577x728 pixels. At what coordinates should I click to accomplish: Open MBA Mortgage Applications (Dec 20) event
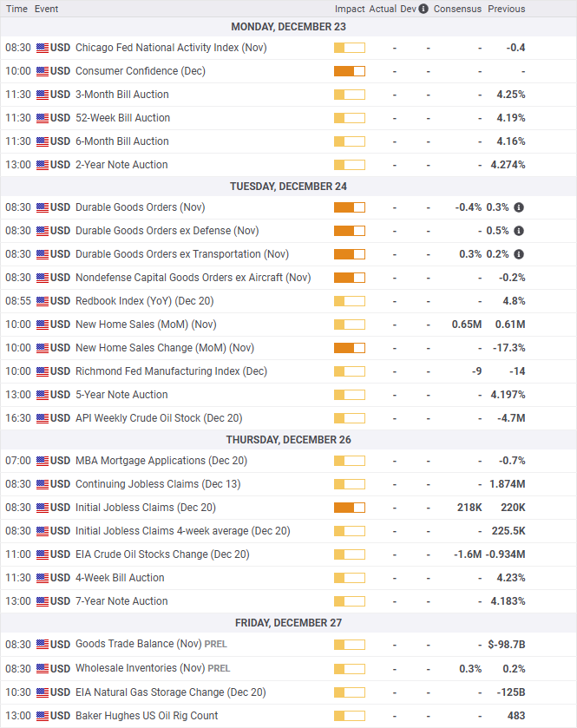[x=161, y=461]
